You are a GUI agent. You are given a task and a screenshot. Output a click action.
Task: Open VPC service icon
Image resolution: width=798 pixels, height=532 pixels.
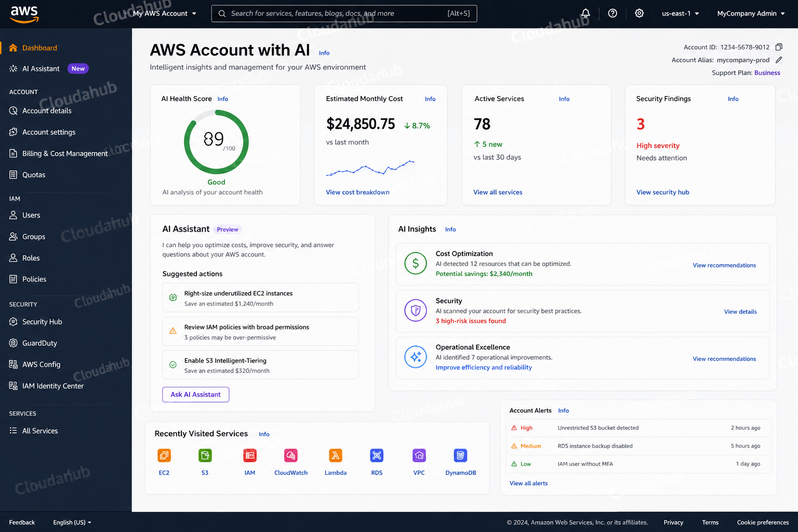tap(419, 456)
